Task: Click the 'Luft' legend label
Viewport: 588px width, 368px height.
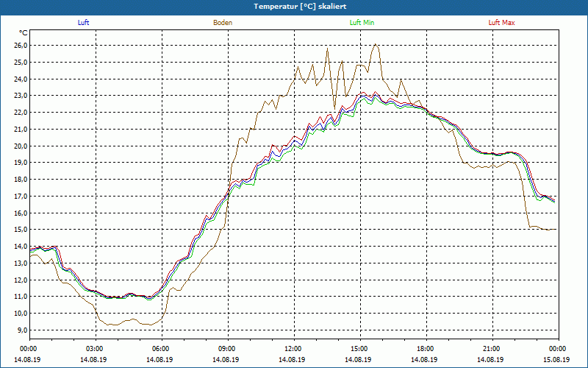Action: pos(83,23)
